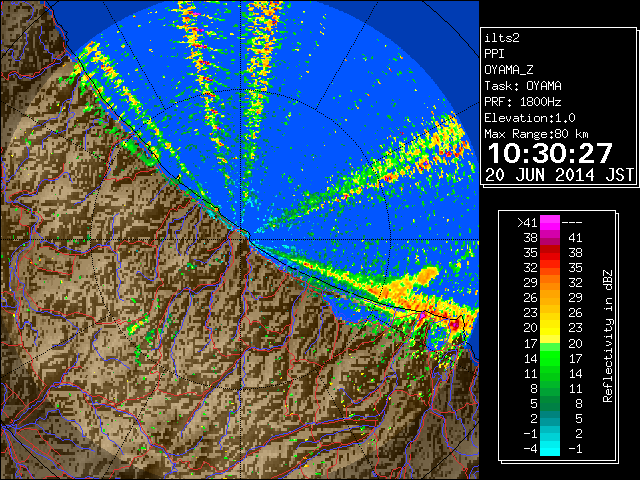Click the 'Elevation:1.0' text
This screenshot has height=480, width=640.
click(530, 118)
